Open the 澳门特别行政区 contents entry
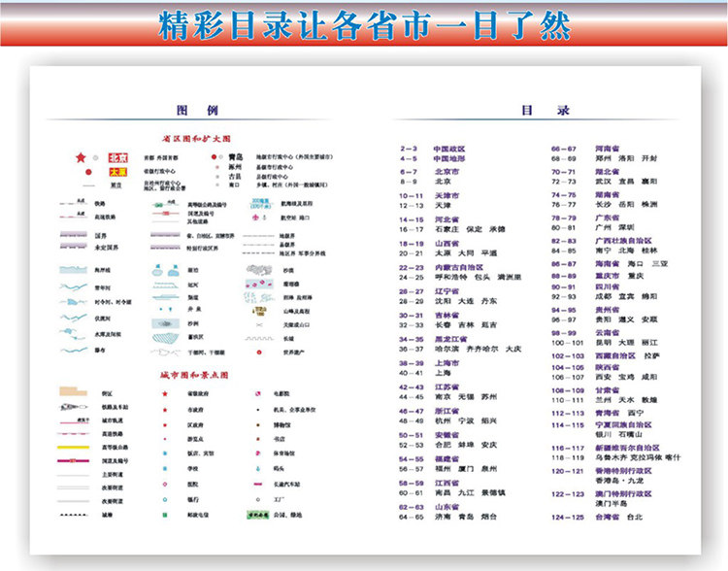The height and width of the screenshot is (571, 728). (x=623, y=494)
